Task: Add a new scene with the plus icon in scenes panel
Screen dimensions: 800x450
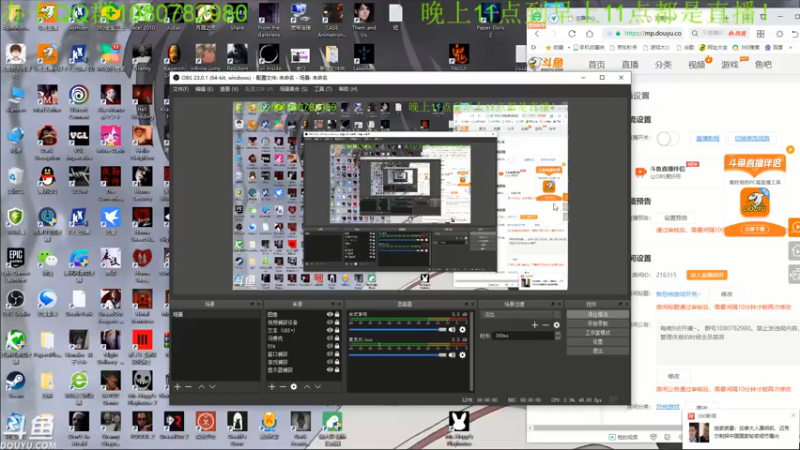Action: click(178, 387)
